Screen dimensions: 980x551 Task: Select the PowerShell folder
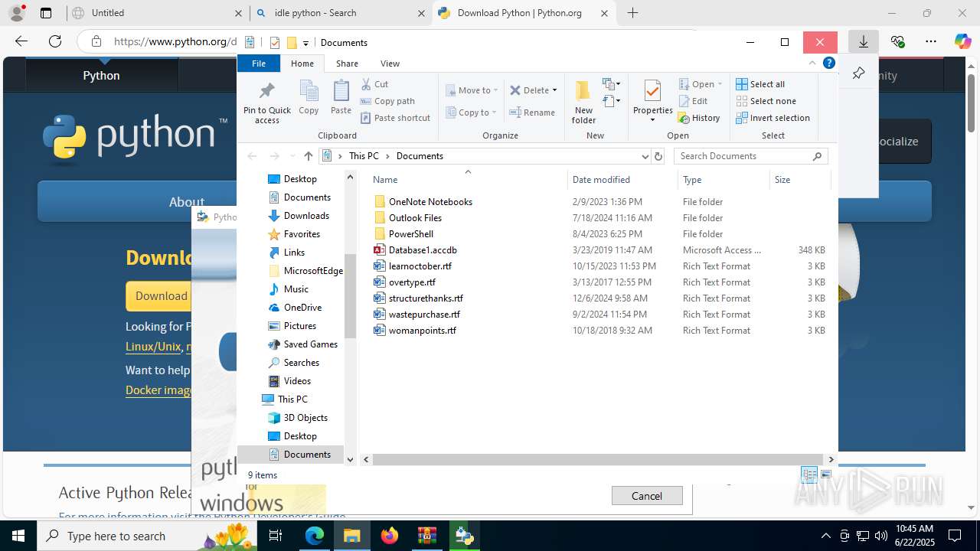[x=411, y=234]
